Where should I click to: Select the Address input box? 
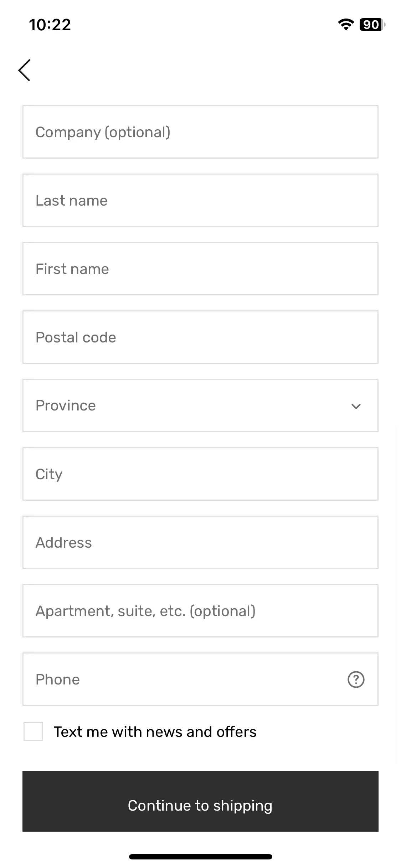pos(200,542)
